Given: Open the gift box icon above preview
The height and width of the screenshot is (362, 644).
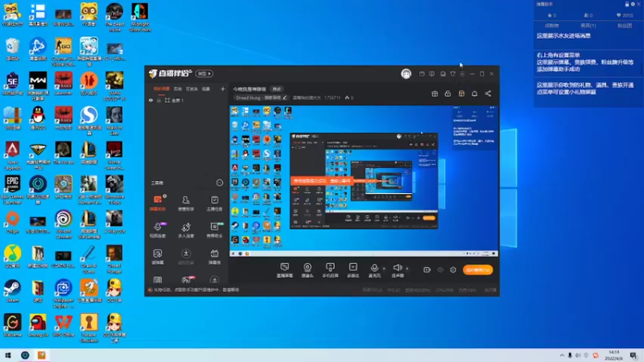Looking at the screenshot, I should click(435, 93).
